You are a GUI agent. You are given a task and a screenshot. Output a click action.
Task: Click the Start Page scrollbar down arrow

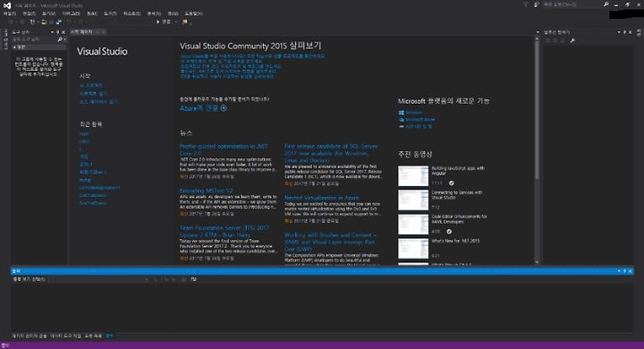coord(537,262)
